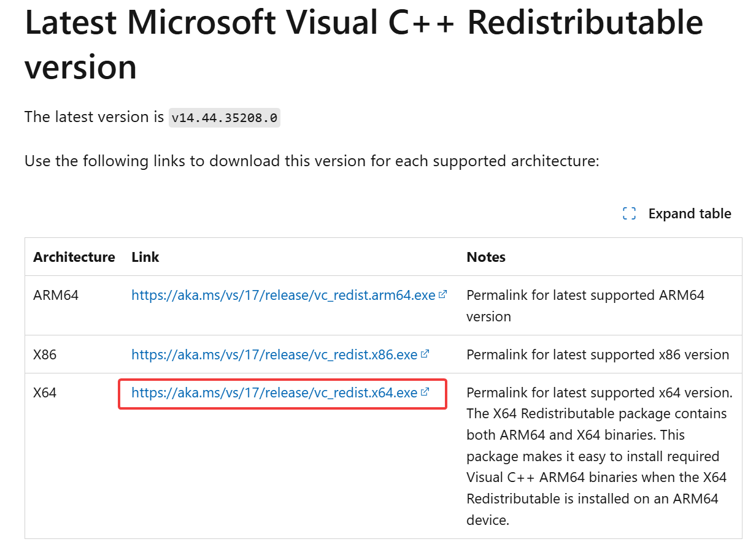
Task: Click the Architecture column header
Action: click(74, 257)
